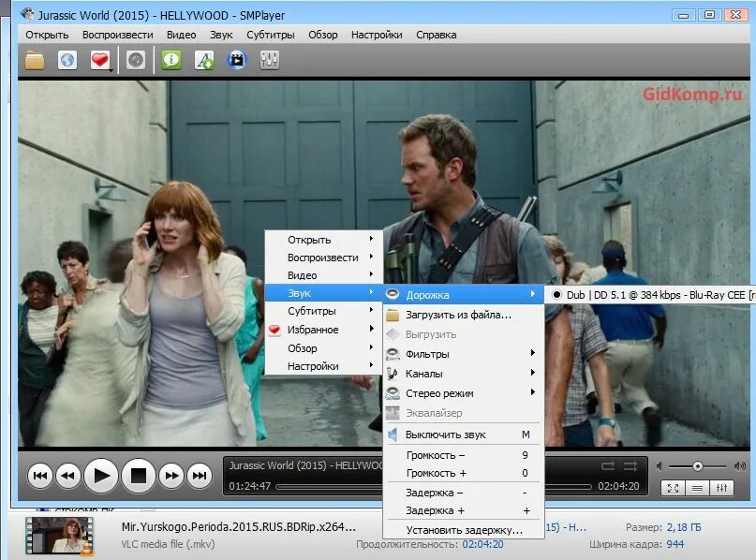756x560 pixels.
Task: Choose Громкость − in audio menu
Action: tap(464, 455)
